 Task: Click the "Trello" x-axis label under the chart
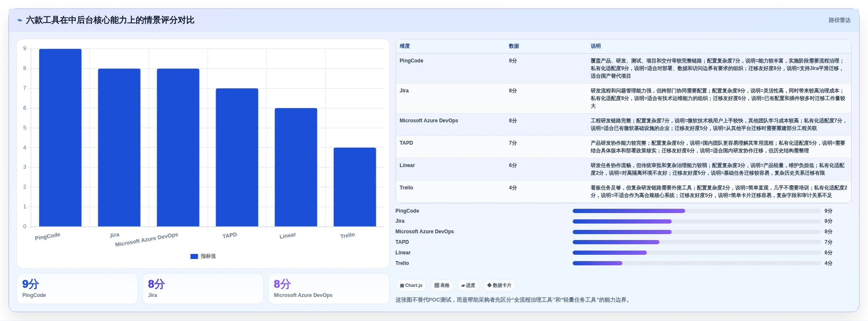(348, 235)
